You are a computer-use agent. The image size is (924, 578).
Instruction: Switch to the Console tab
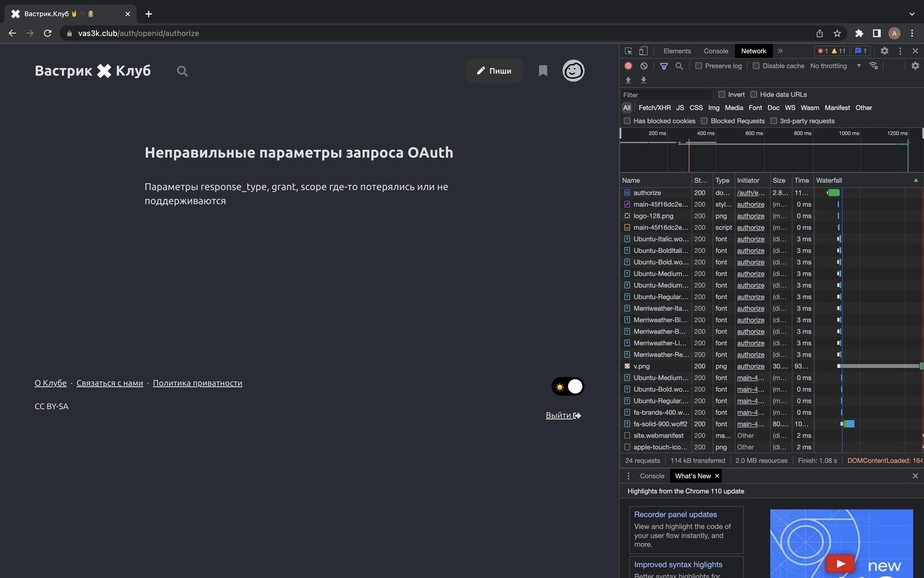click(715, 51)
